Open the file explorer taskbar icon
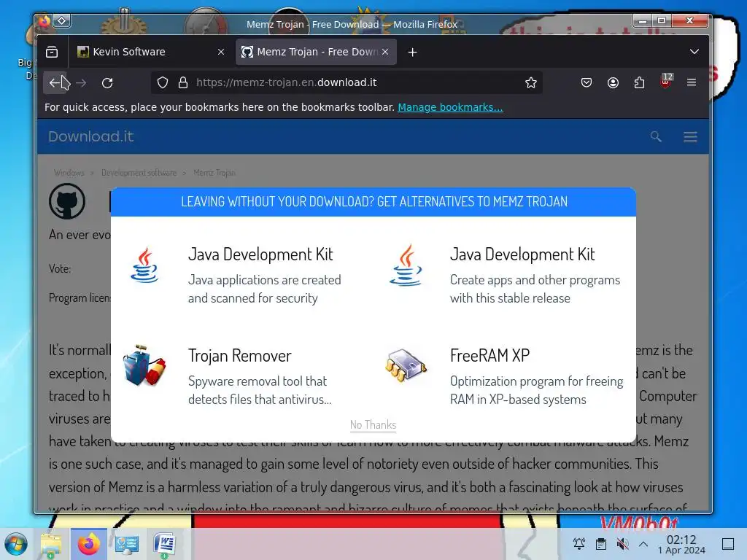The width and height of the screenshot is (747, 560). click(51, 544)
